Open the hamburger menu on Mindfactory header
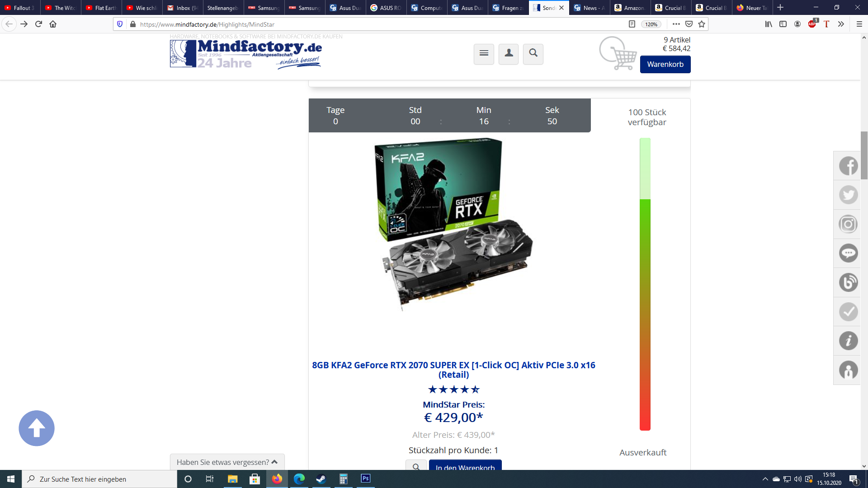This screenshot has width=868, height=488. 484,54
